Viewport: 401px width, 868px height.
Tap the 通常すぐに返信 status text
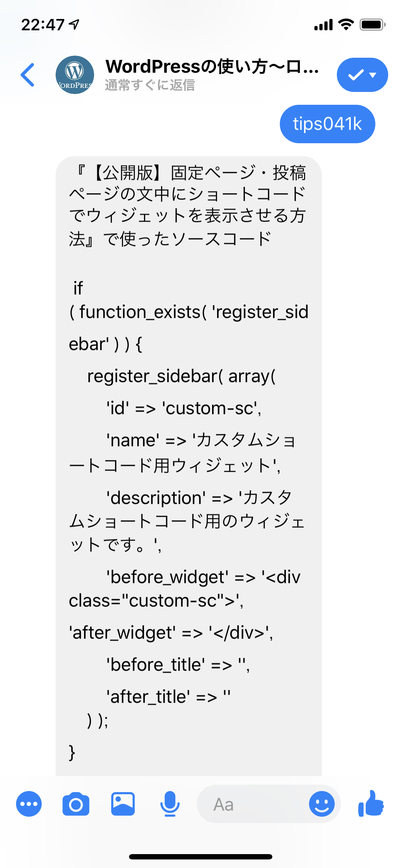150,85
